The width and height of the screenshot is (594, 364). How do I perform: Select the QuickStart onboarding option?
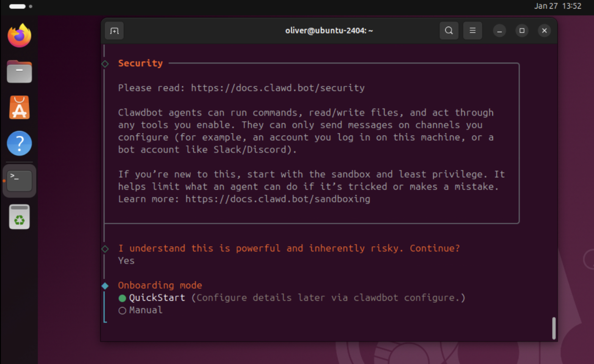(157, 298)
